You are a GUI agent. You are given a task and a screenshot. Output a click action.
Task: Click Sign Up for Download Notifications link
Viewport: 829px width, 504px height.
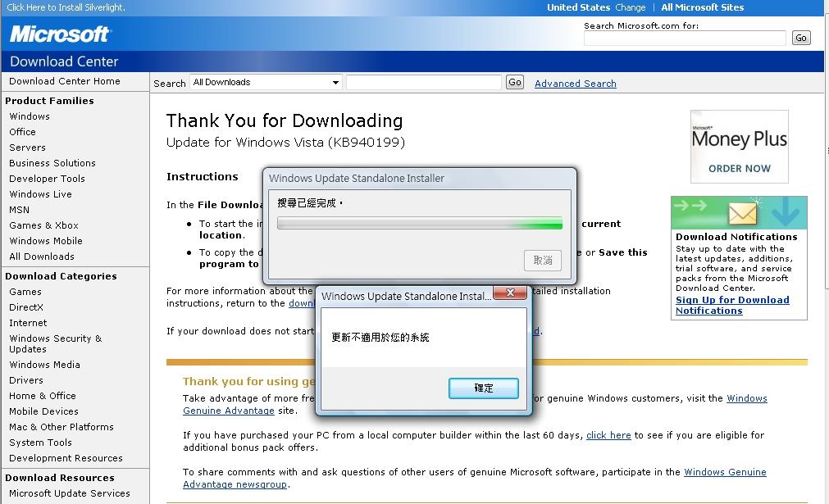(x=732, y=306)
